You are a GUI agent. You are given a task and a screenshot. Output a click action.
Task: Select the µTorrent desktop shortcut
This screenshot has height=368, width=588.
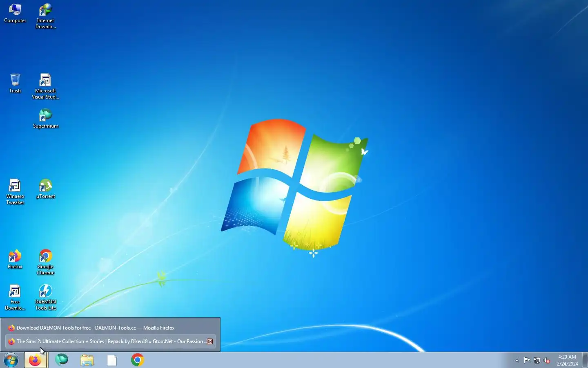tap(45, 189)
